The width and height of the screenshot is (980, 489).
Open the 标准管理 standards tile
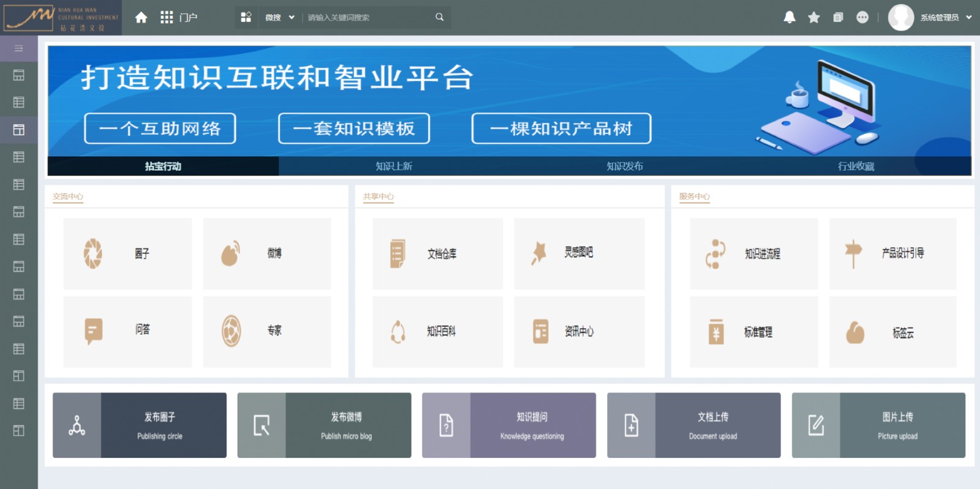[754, 332]
